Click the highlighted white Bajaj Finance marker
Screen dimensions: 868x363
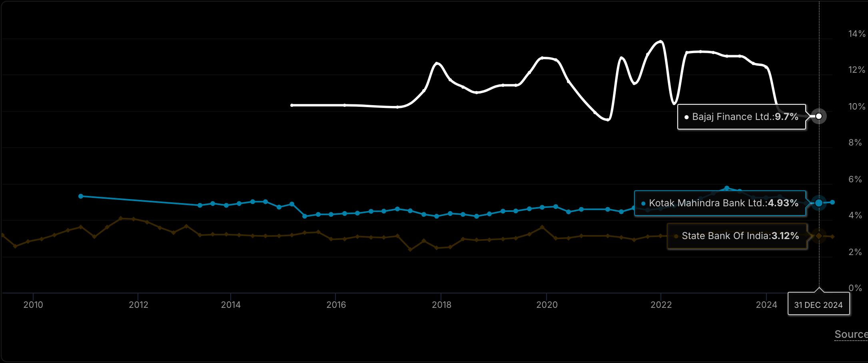(x=819, y=116)
